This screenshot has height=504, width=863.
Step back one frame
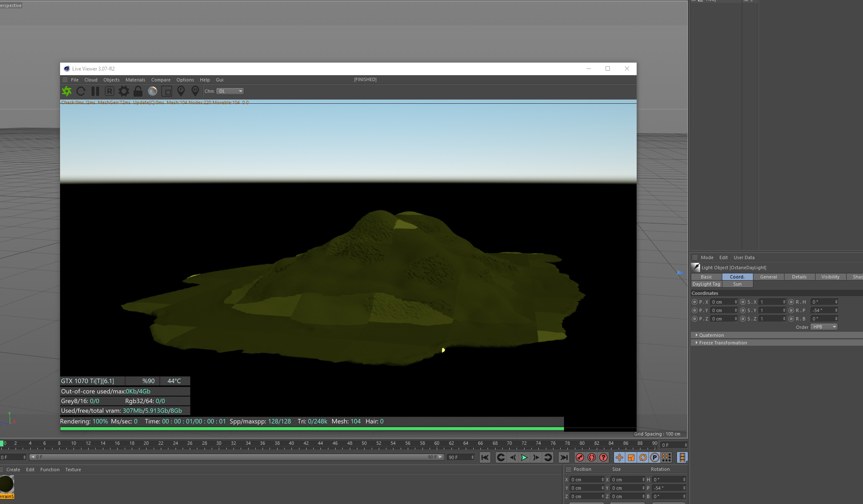point(512,457)
